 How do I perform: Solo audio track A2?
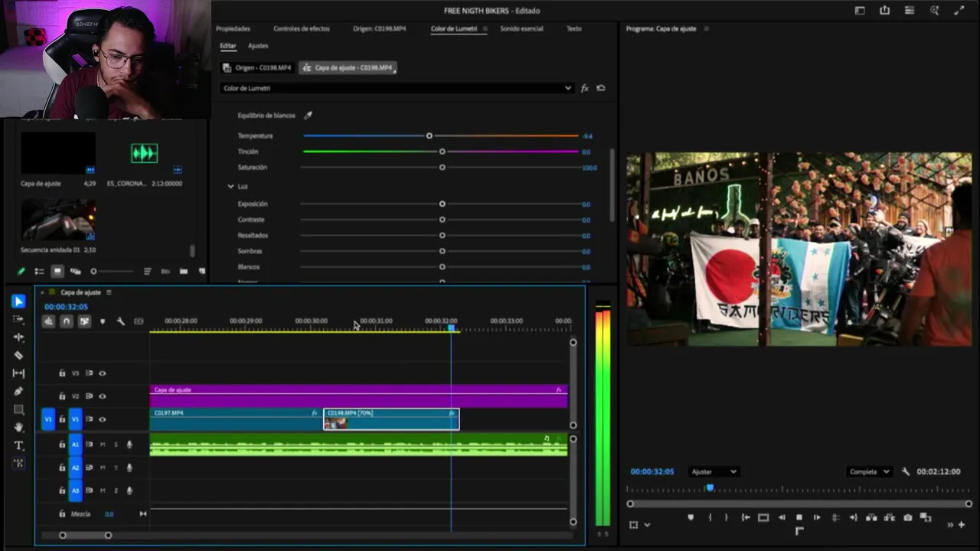[116, 468]
